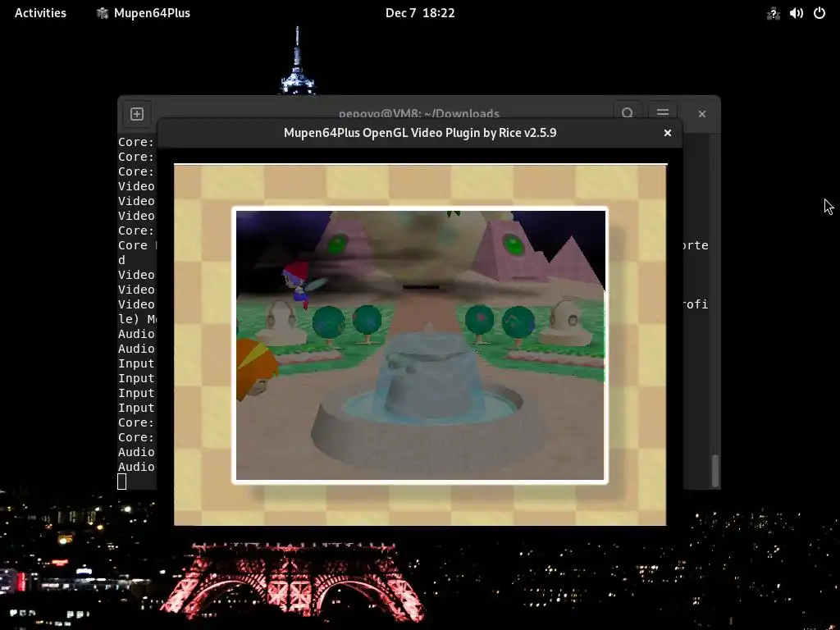840x630 pixels.
Task: Click the Mupen64Plus icon in top bar
Action: [x=103, y=13]
